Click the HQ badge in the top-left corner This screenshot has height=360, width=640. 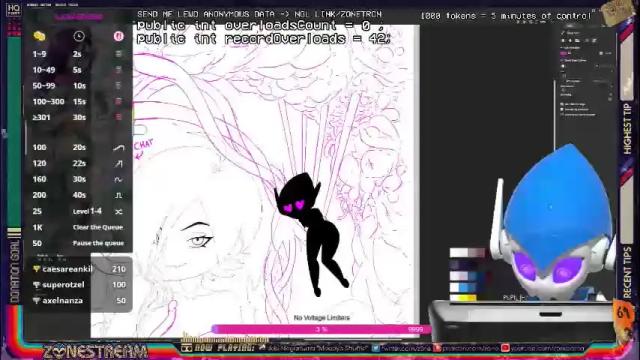[x=13, y=10]
